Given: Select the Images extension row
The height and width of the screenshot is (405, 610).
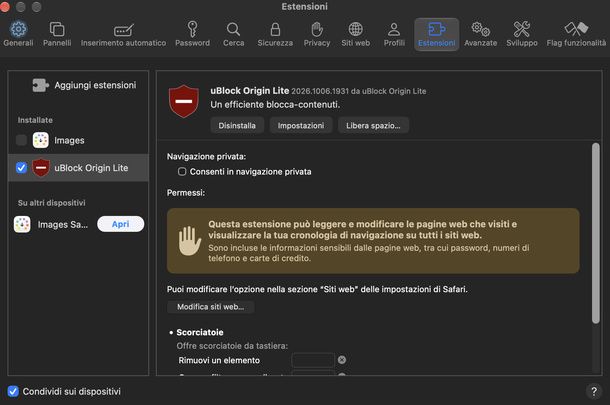Looking at the screenshot, I should tap(78, 140).
